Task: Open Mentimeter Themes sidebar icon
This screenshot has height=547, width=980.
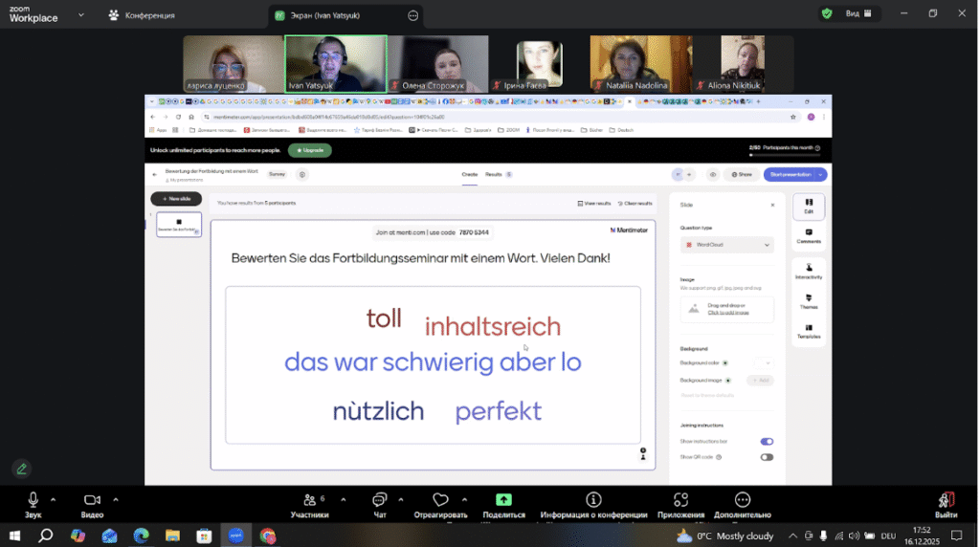Action: [809, 301]
